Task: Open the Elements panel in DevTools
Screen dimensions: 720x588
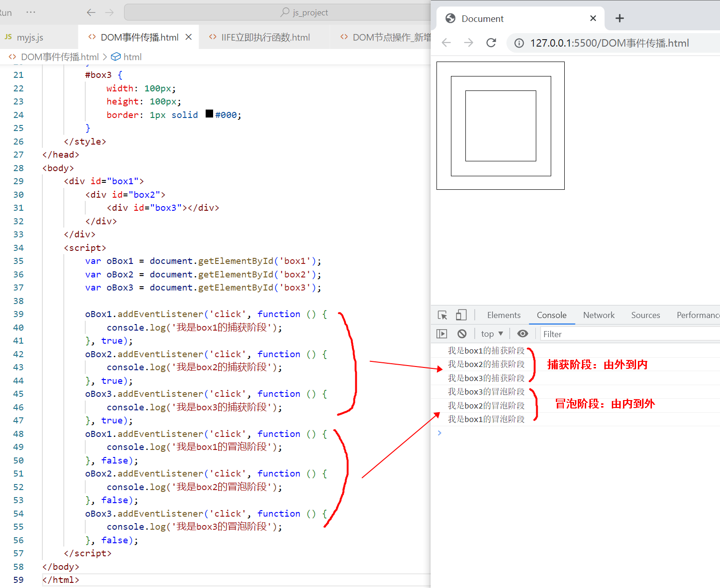Action: (504, 315)
